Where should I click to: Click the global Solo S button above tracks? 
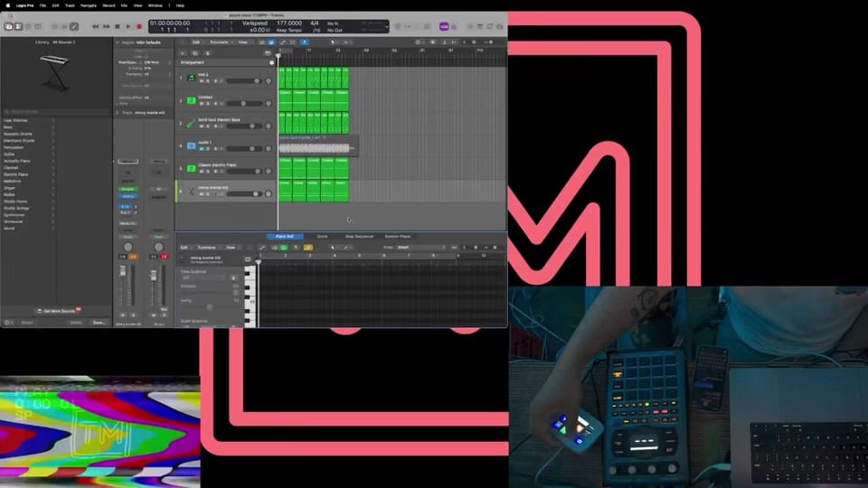click(x=208, y=53)
